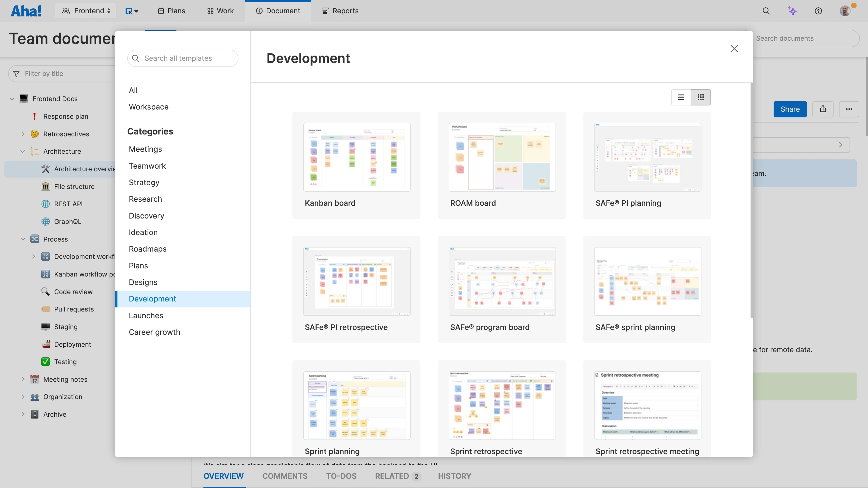Image resolution: width=868 pixels, height=488 pixels.
Task: Click the ellipsis more-options icon
Action: point(849,109)
